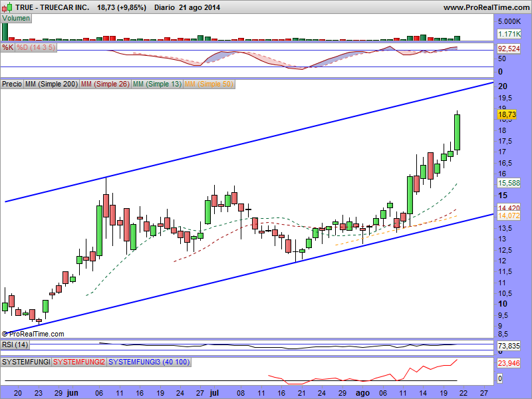The width and height of the screenshot is (532, 399).
Task: Click the yellow 18,73 current price tag
Action: pyautogui.click(x=507, y=114)
